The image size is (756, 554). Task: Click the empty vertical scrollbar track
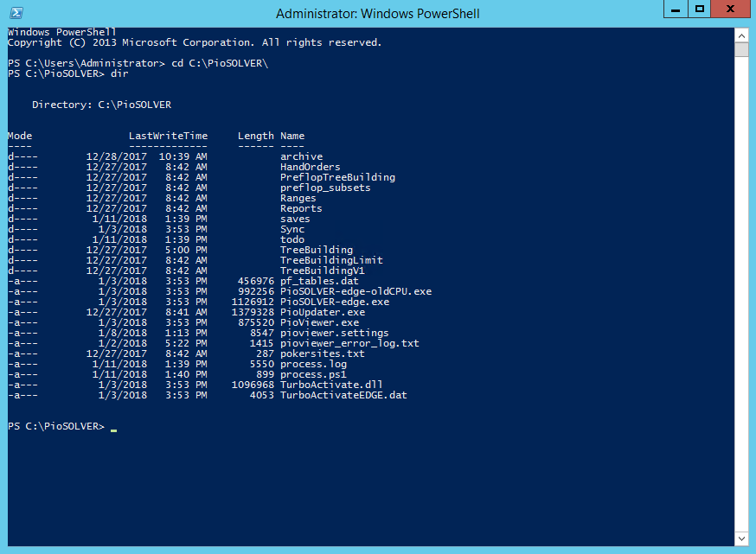point(741,302)
